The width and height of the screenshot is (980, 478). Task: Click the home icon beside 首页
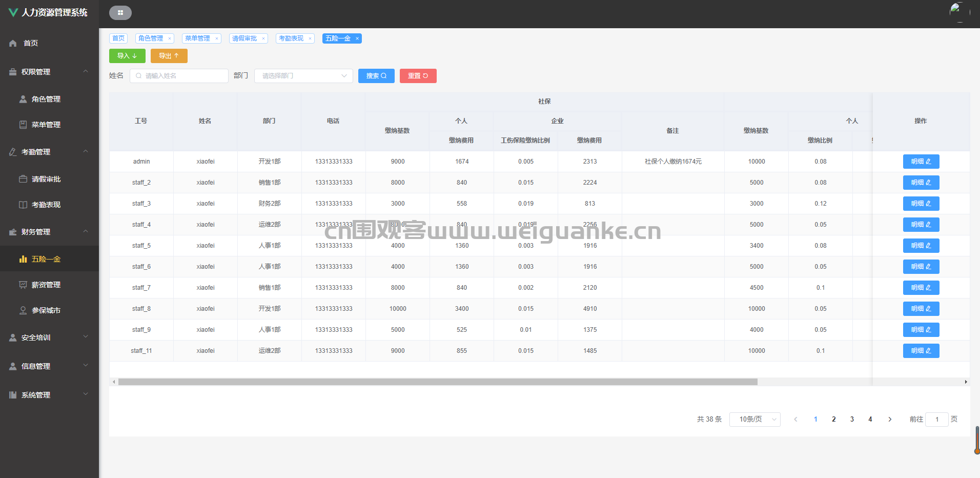[x=13, y=44]
